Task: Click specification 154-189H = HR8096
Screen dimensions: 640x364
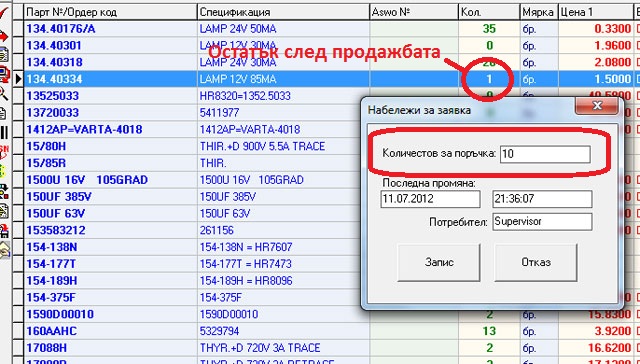Action: (x=246, y=281)
